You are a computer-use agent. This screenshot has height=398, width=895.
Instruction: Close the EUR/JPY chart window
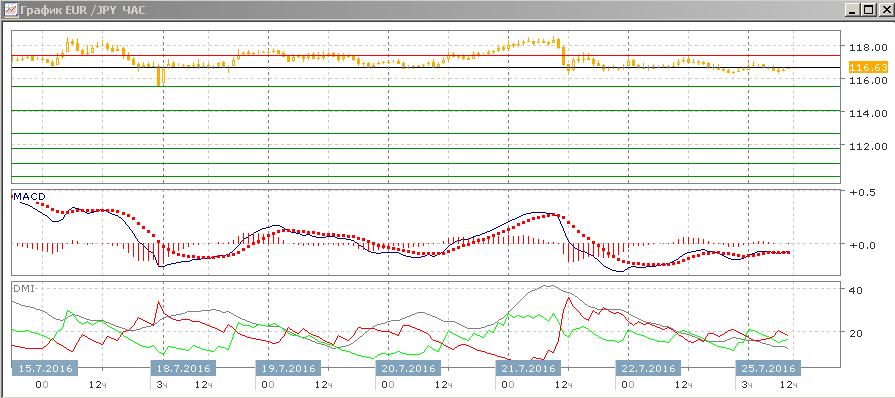click(x=883, y=9)
